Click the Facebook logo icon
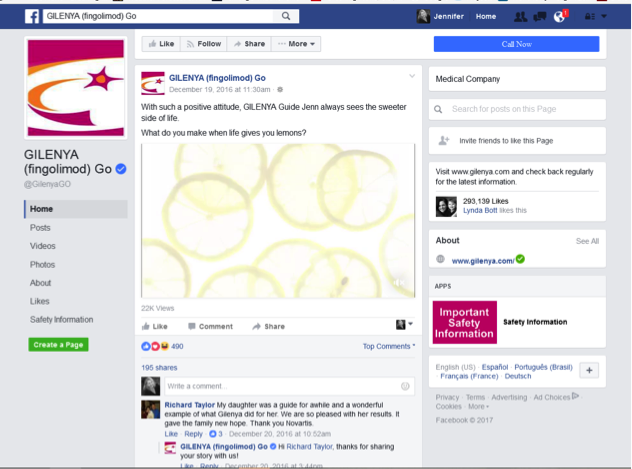The height and width of the screenshot is (469, 632). [31, 16]
